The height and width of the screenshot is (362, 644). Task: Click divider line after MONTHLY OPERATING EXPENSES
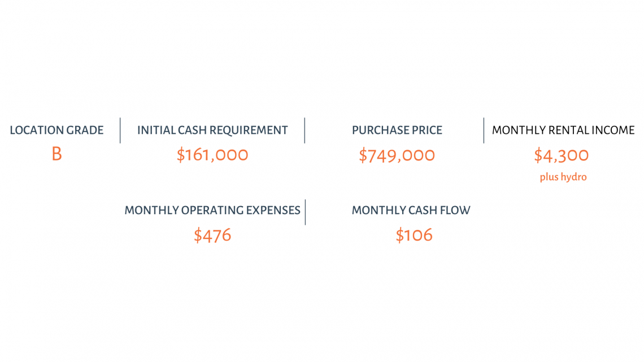305,212
